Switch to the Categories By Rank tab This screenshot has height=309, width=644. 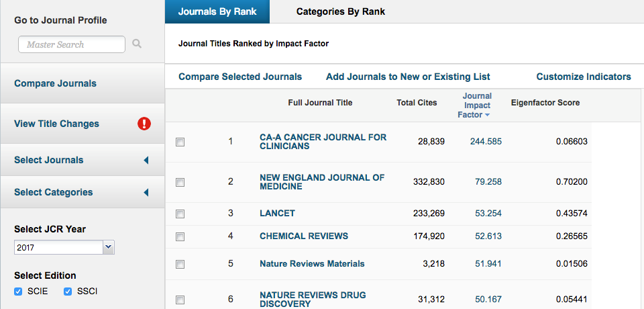(341, 11)
